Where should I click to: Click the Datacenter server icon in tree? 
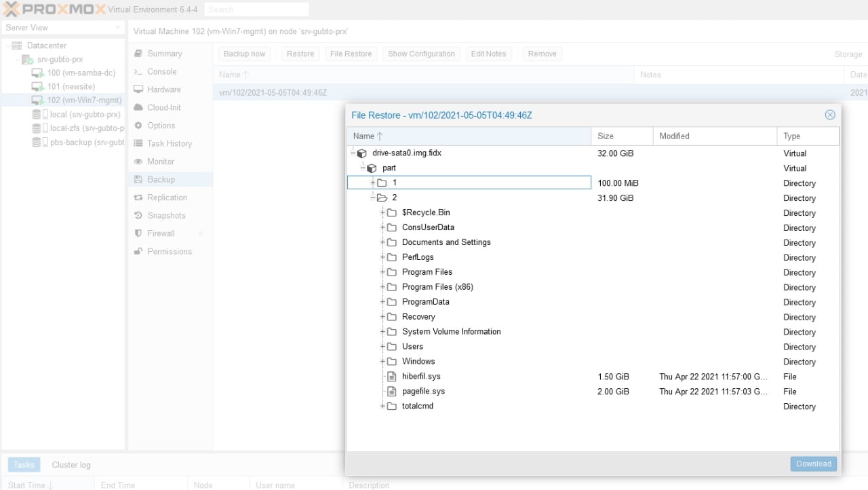17,45
